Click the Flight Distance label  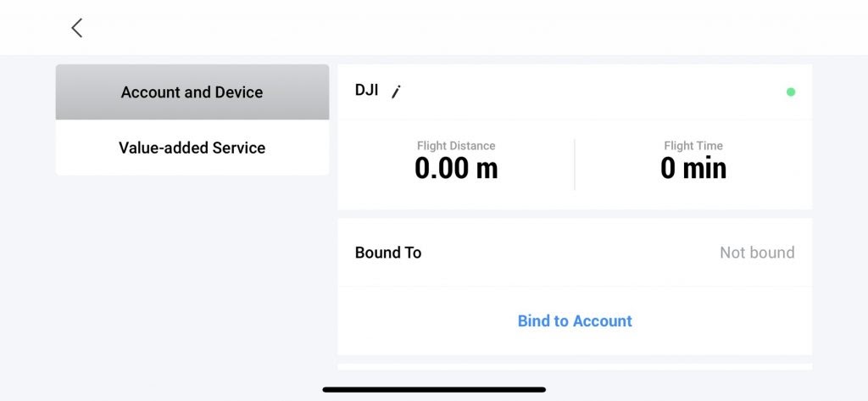click(456, 146)
